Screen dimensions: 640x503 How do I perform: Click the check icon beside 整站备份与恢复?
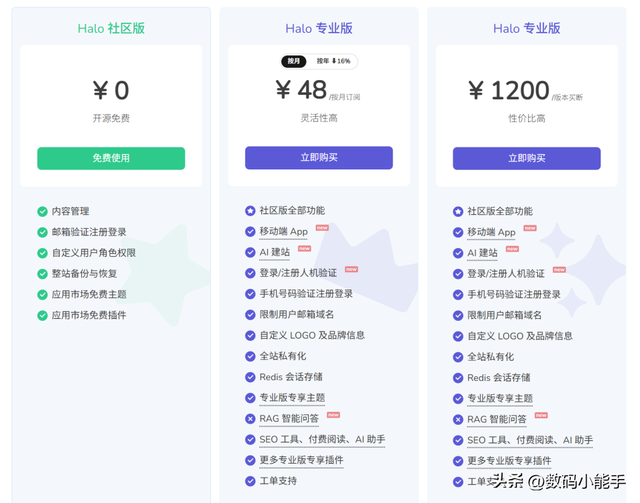click(42, 274)
